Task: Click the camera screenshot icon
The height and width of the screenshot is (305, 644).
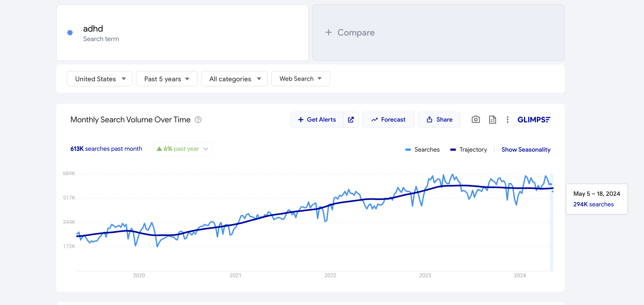Action: pos(476,119)
